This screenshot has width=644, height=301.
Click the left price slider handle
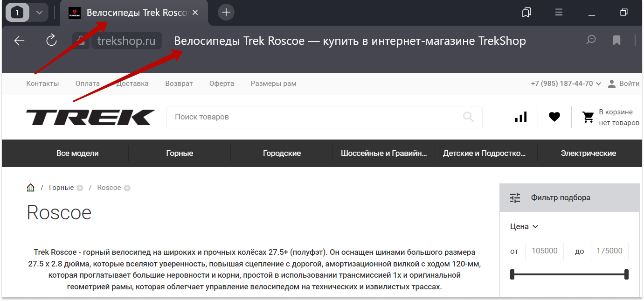point(512,274)
